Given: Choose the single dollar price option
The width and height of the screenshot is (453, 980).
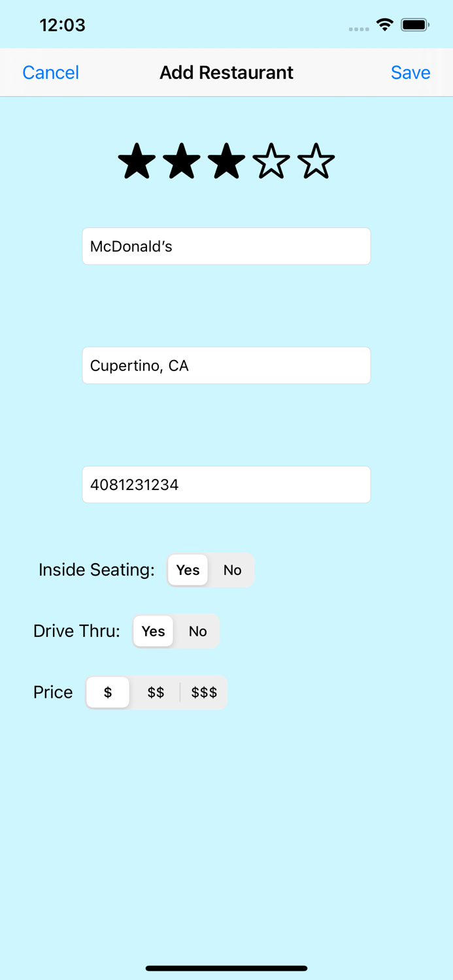Looking at the screenshot, I should point(108,693).
